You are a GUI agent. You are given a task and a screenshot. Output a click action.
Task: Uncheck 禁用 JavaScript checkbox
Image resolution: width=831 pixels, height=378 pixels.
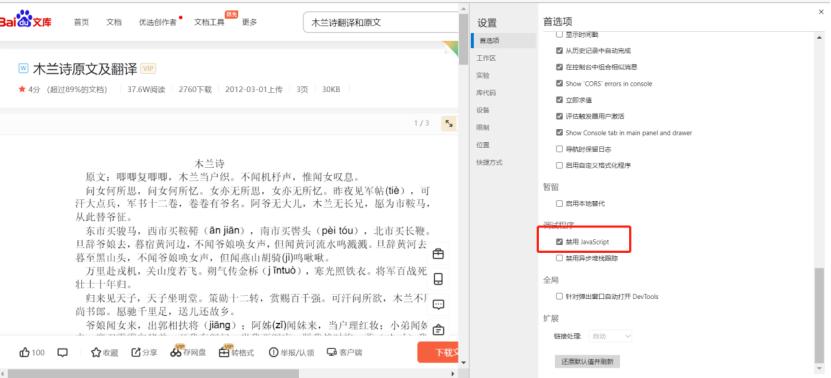[559, 242]
